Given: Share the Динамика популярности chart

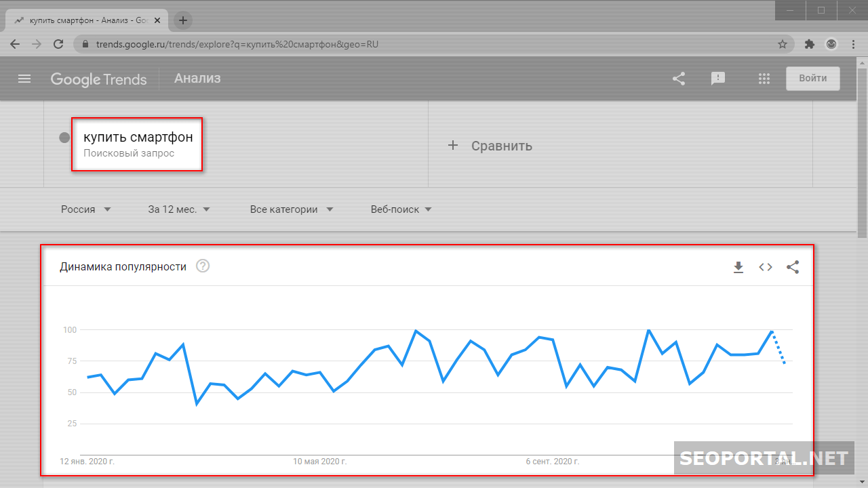Looking at the screenshot, I should pyautogui.click(x=793, y=267).
